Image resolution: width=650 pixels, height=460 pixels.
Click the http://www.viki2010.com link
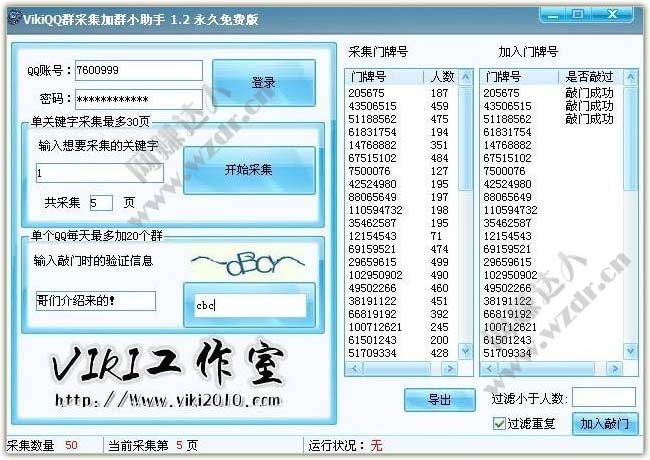(168, 400)
